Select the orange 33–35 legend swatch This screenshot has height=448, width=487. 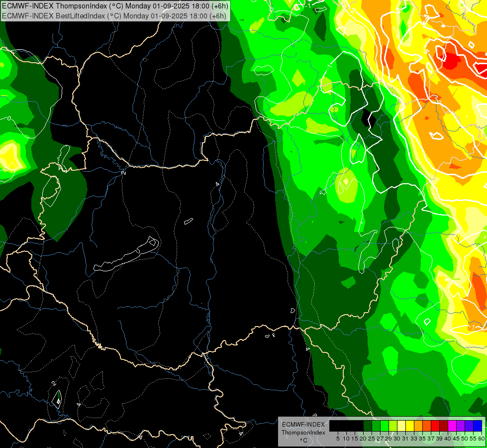[418, 426]
